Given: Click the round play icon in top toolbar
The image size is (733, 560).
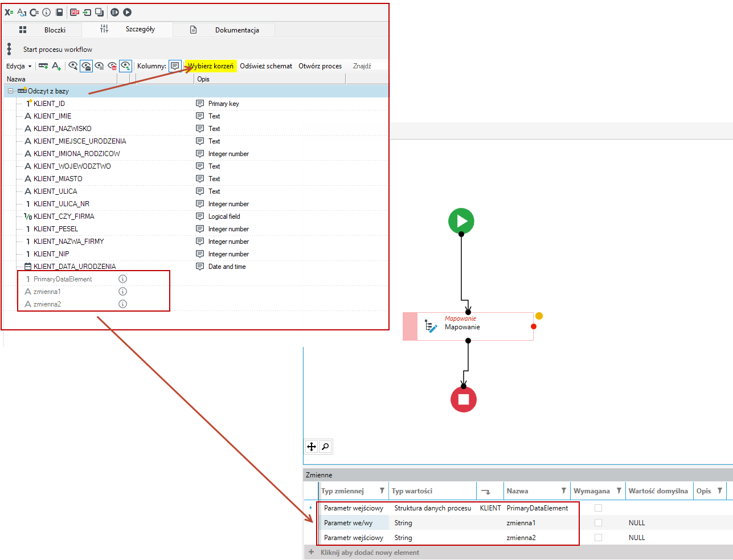Looking at the screenshot, I should [x=127, y=12].
